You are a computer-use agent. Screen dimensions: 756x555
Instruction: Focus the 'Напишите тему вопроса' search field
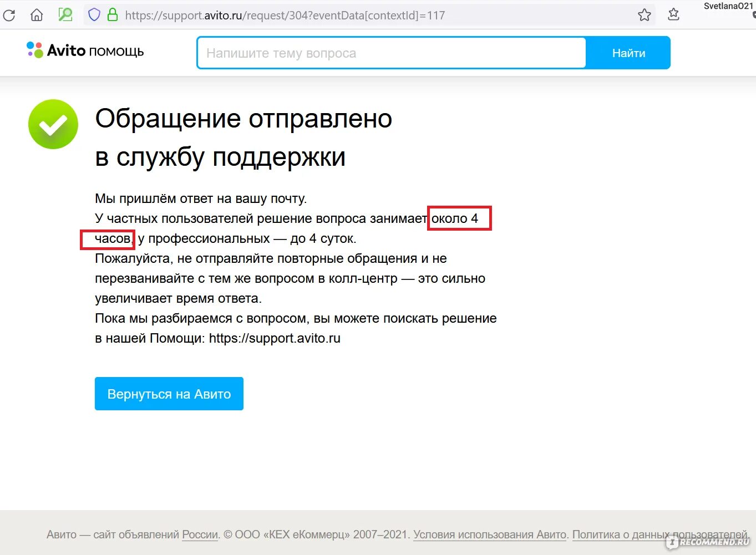pos(392,53)
